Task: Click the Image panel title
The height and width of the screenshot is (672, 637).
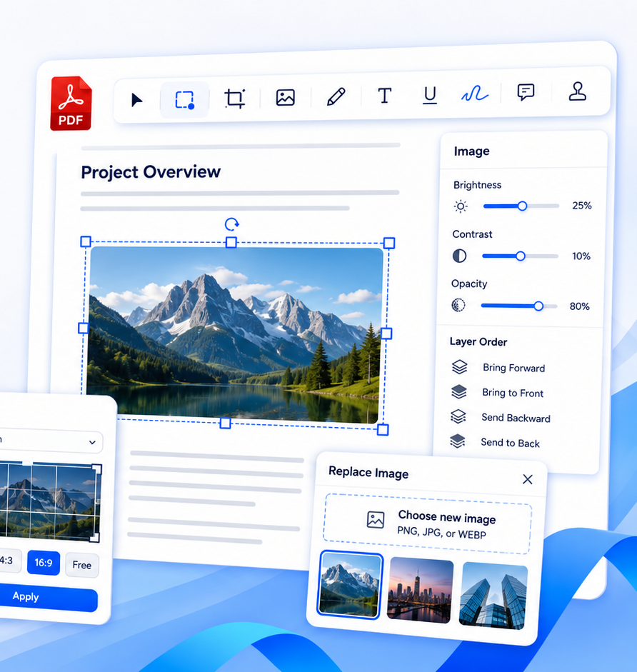Action: click(x=471, y=151)
